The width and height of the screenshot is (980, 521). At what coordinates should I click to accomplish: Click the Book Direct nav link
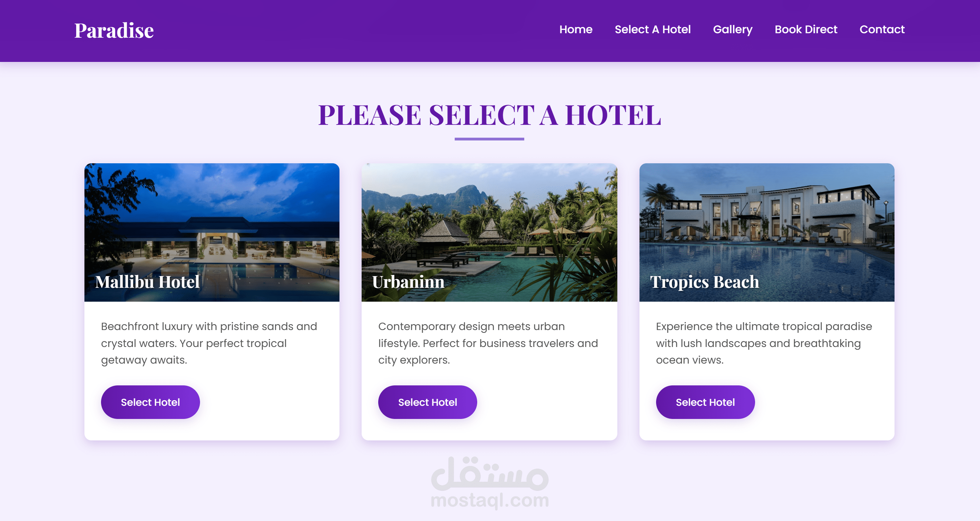tap(806, 29)
